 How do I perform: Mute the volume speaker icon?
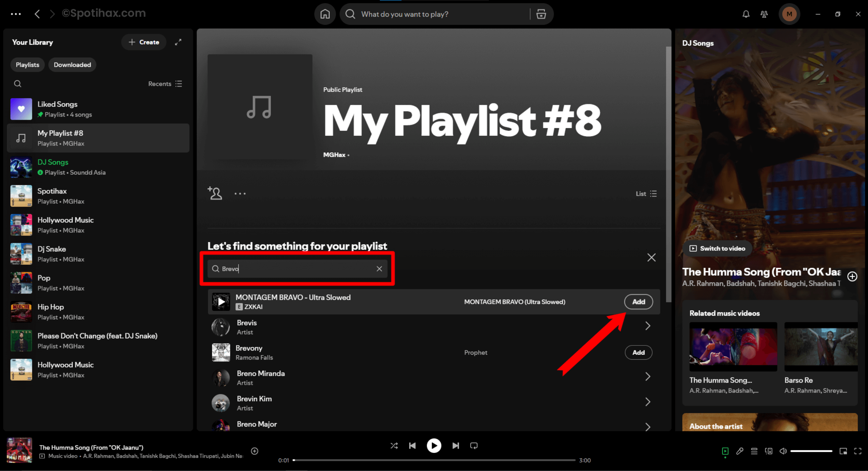(783, 451)
